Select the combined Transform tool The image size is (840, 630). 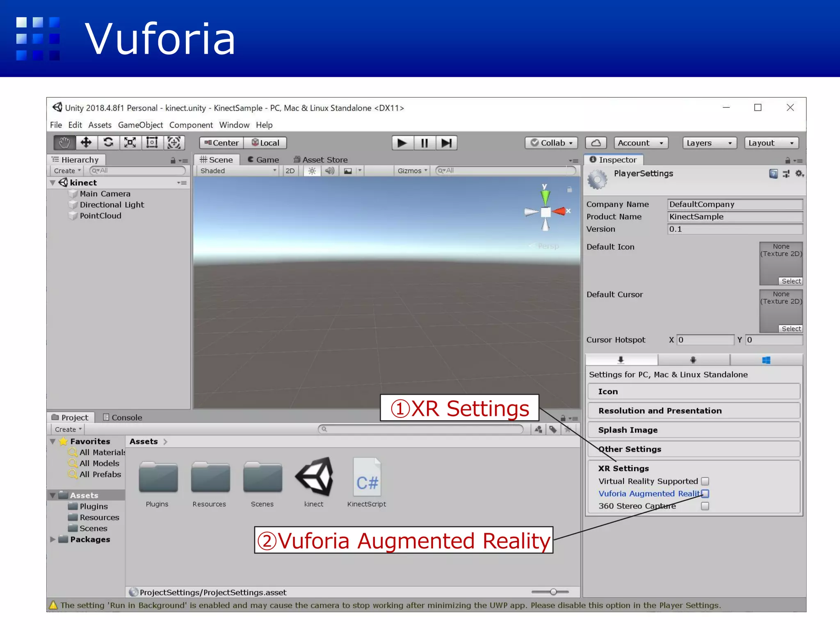coord(174,143)
